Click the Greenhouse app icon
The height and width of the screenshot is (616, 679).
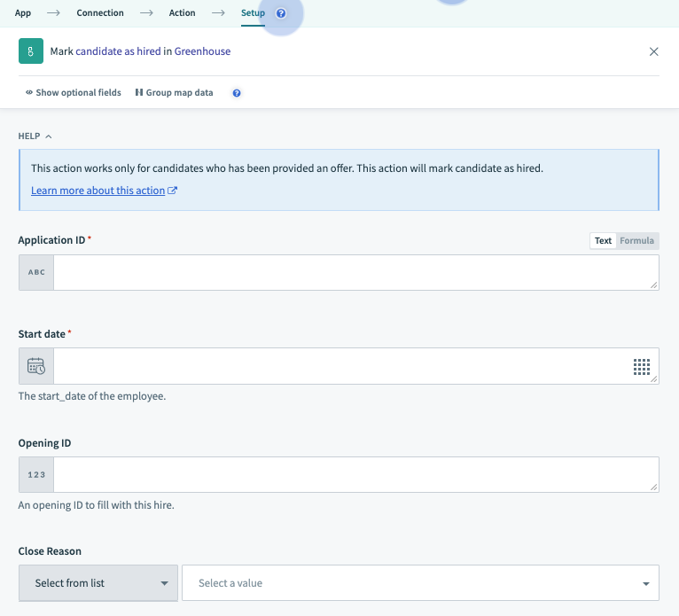[31, 51]
